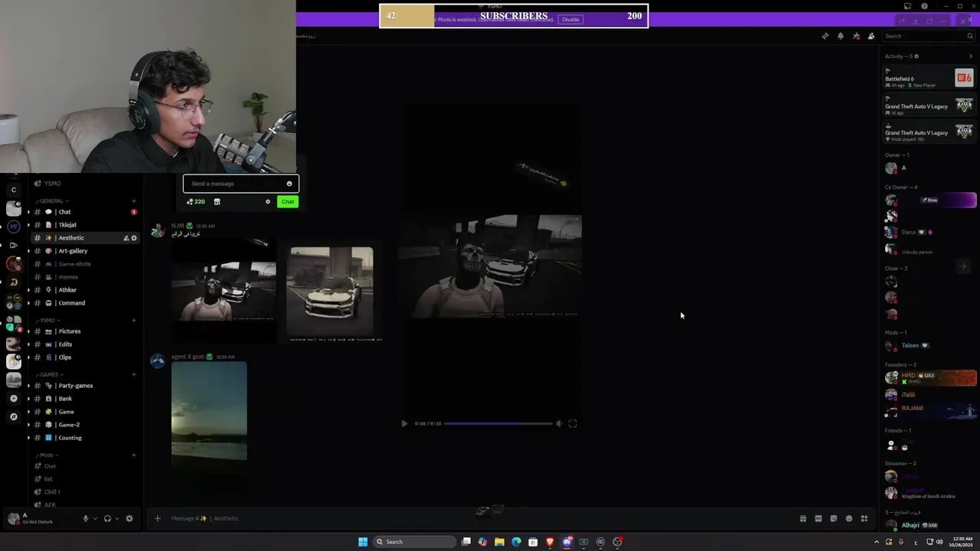
Task: Open microphone input options arrow
Action: (95, 518)
